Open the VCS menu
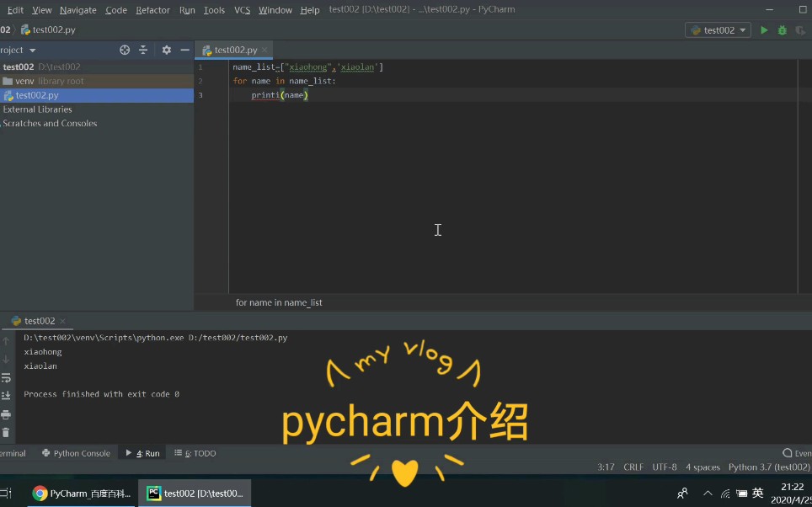The width and height of the screenshot is (812, 507). pyautogui.click(x=242, y=9)
